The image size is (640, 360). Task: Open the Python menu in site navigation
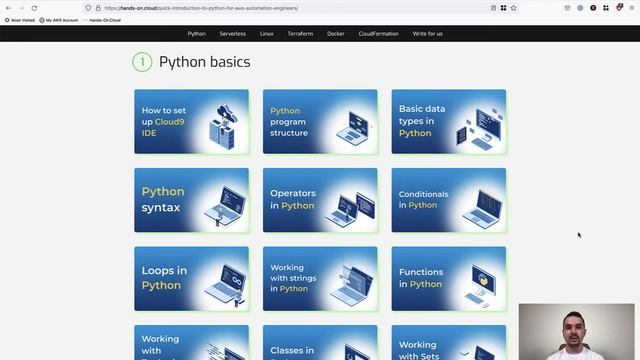click(197, 34)
